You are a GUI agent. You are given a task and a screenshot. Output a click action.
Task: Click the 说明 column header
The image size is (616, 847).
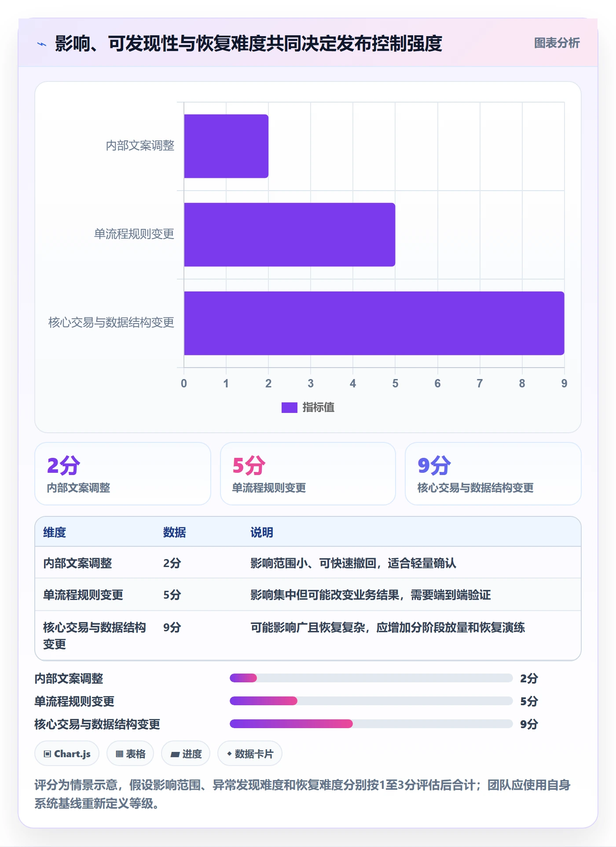coord(262,532)
